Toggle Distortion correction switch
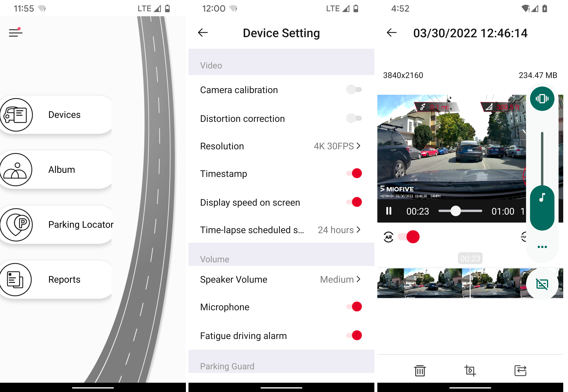This screenshot has width=568, height=392. point(354,118)
